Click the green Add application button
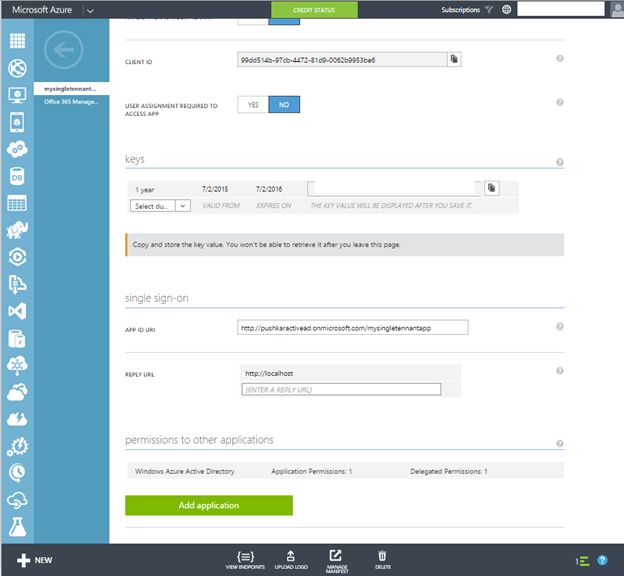This screenshot has height=576, width=624. [209, 505]
